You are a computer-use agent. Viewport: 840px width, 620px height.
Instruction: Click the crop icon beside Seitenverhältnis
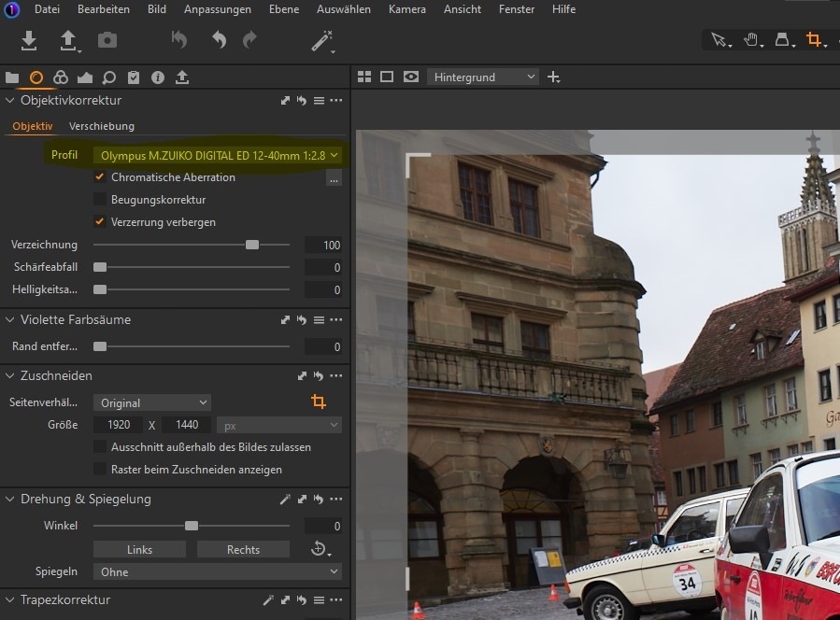[x=319, y=402]
